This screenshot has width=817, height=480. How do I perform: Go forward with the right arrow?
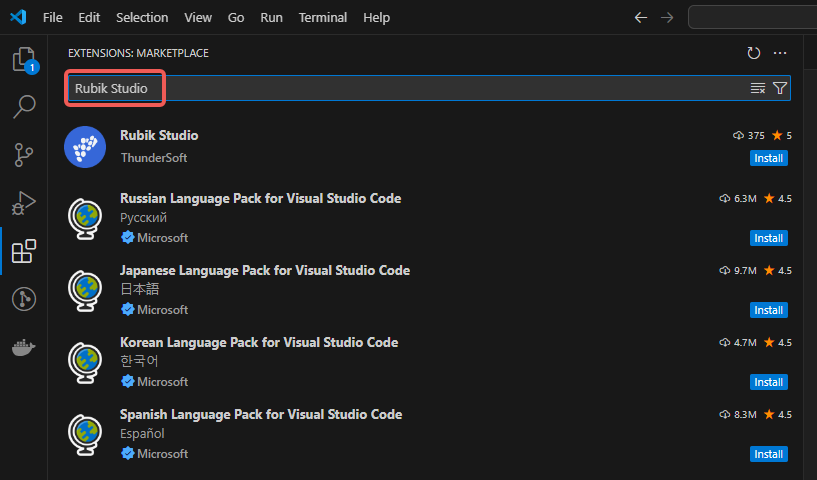[x=667, y=18]
